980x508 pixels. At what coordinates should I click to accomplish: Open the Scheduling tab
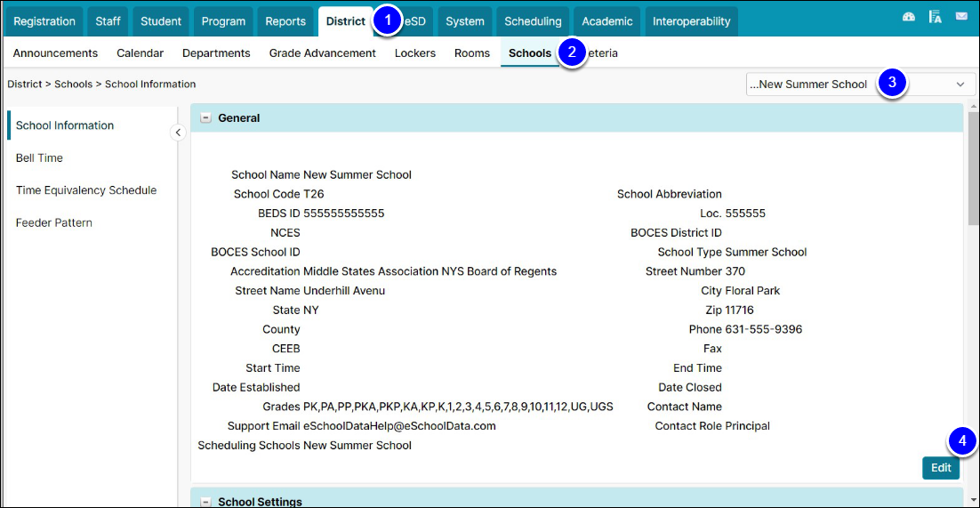(x=533, y=21)
